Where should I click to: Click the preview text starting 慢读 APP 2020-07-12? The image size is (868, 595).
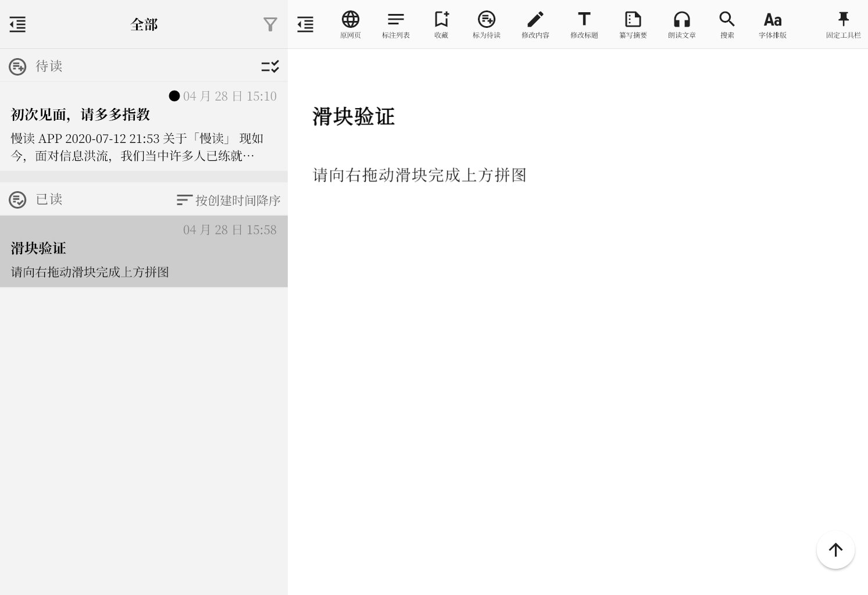pyautogui.click(x=137, y=147)
